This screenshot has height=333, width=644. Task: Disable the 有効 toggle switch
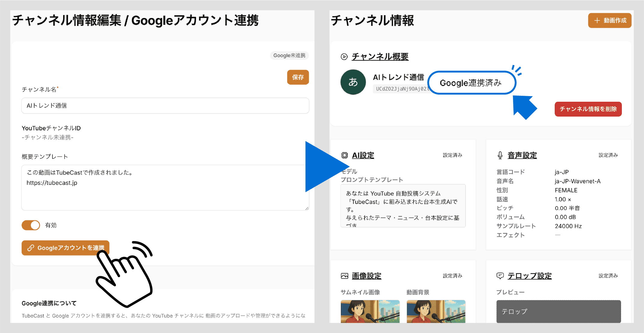pos(30,225)
